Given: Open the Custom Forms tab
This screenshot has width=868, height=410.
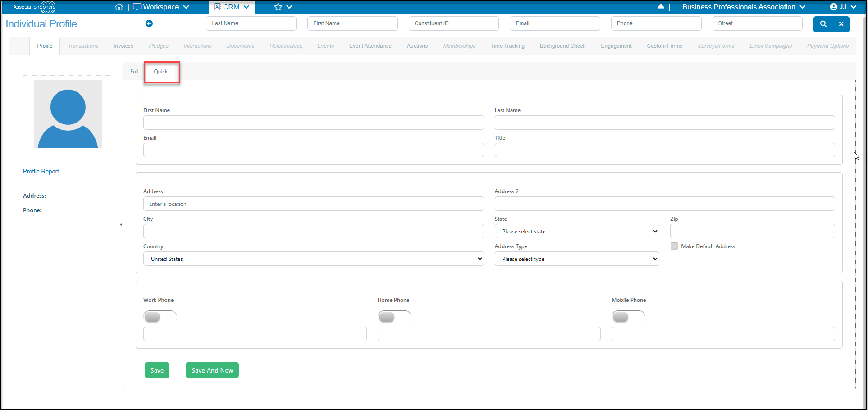Looking at the screenshot, I should tap(665, 46).
